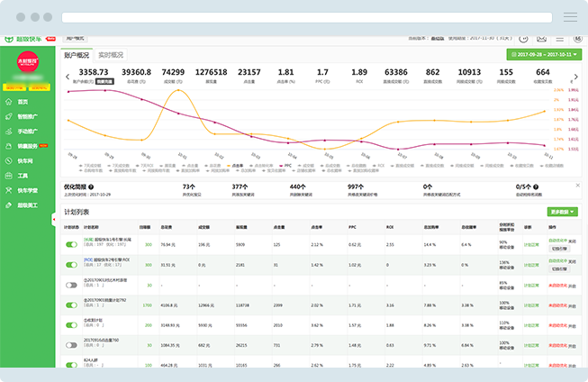Toggle off the first plan's status switch
This screenshot has height=382, width=588.
[71, 244]
